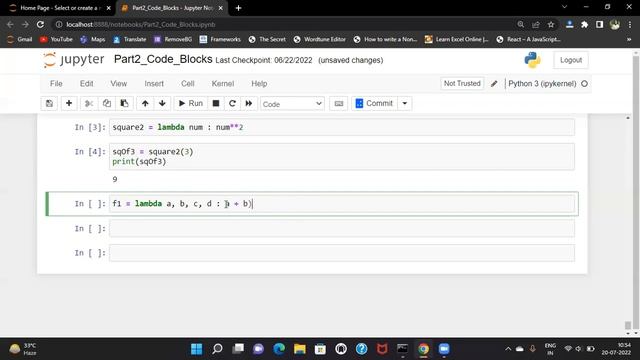Open the Edit menu
This screenshot has height=360, width=640.
point(87,84)
